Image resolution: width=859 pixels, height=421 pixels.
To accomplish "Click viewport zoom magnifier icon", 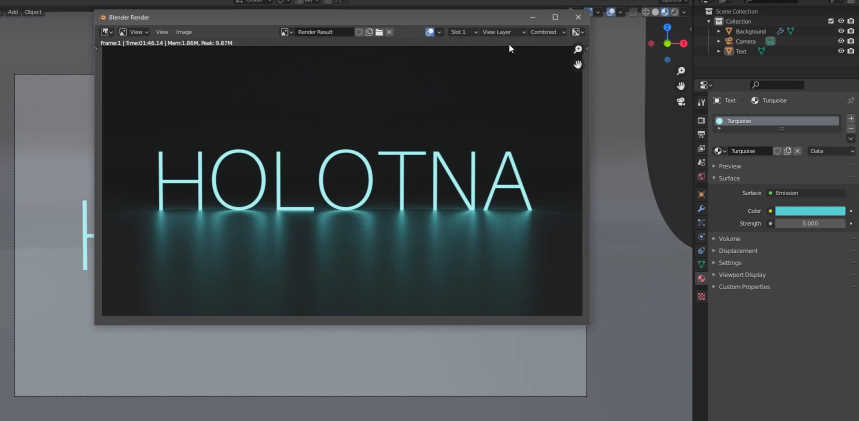I will click(680, 71).
